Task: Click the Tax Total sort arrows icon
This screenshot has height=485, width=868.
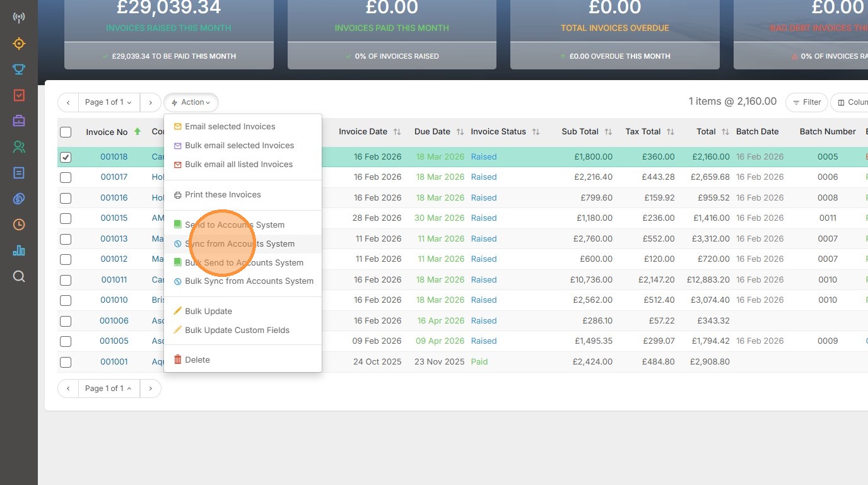Action: point(671,132)
